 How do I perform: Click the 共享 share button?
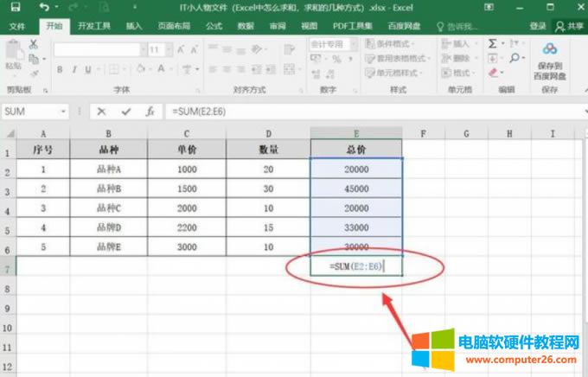[569, 26]
